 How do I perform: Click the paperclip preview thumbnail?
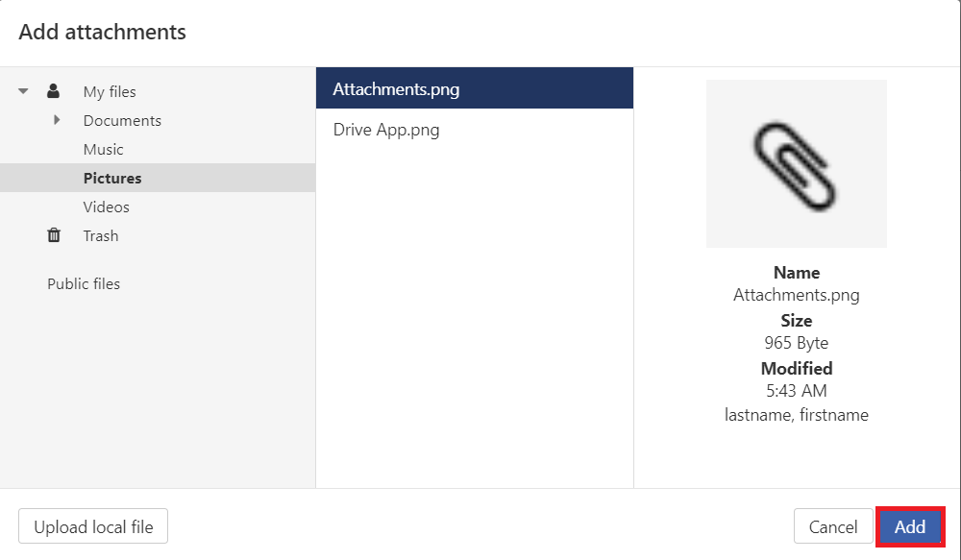pyautogui.click(x=796, y=164)
